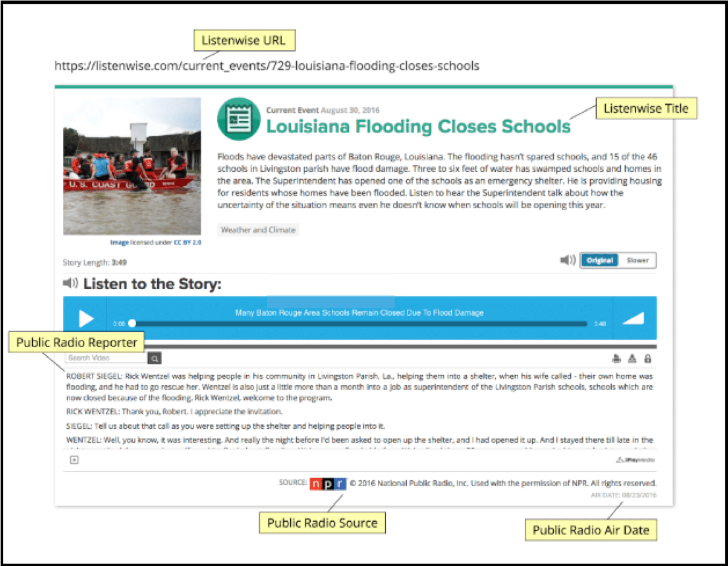Click the speaker icon beside Original
This screenshot has height=566, width=728.
coord(567,260)
